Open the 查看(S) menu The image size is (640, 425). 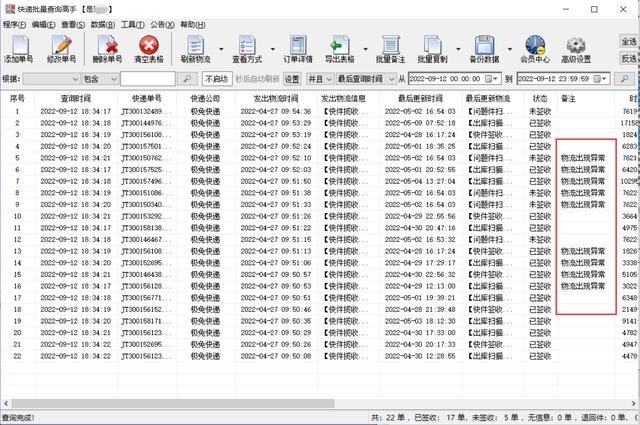click(x=73, y=25)
